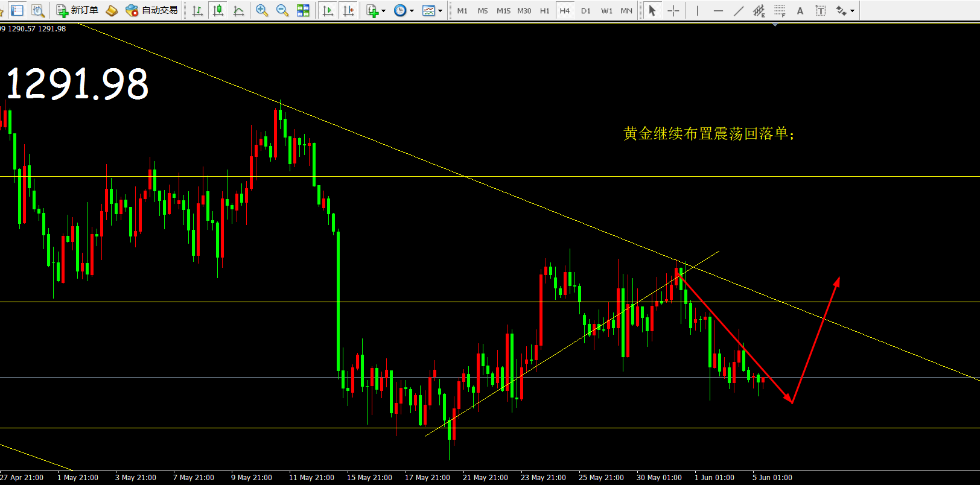Select the active H4 timeframe button

[565, 11]
